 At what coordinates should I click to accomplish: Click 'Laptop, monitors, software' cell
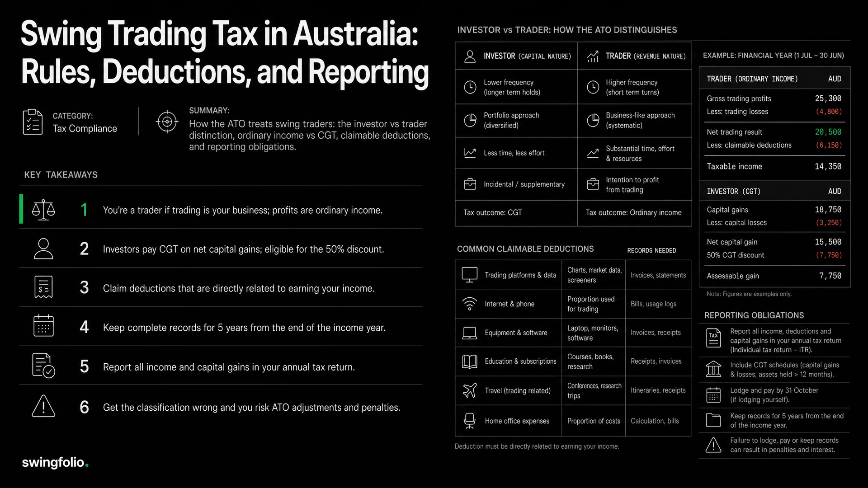pyautogui.click(x=594, y=333)
